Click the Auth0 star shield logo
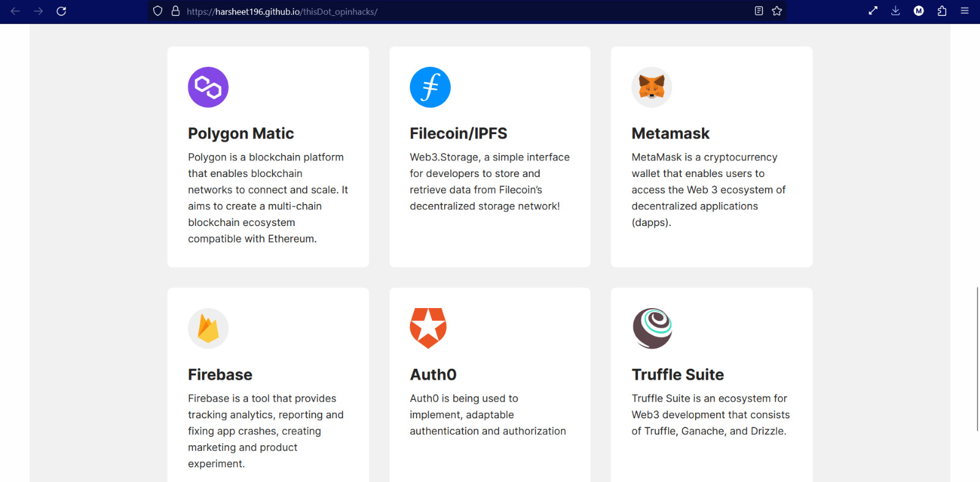Image resolution: width=980 pixels, height=482 pixels. [x=428, y=328]
